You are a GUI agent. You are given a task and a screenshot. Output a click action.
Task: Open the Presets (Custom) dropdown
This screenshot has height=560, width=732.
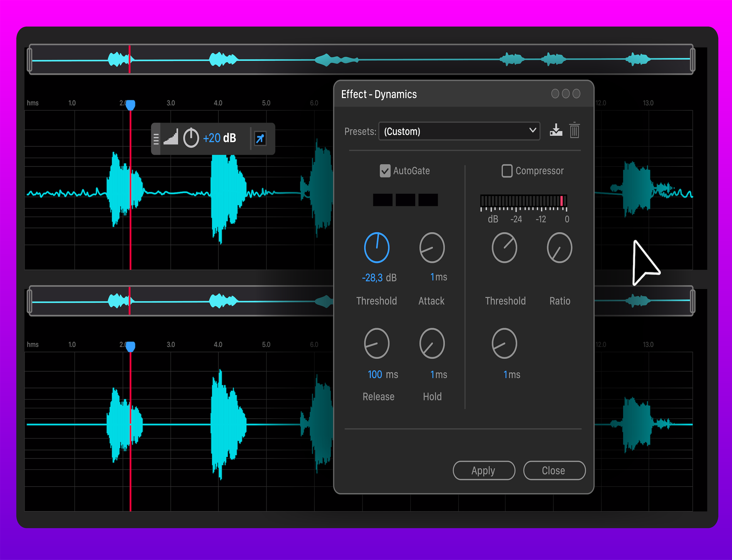pos(459,131)
